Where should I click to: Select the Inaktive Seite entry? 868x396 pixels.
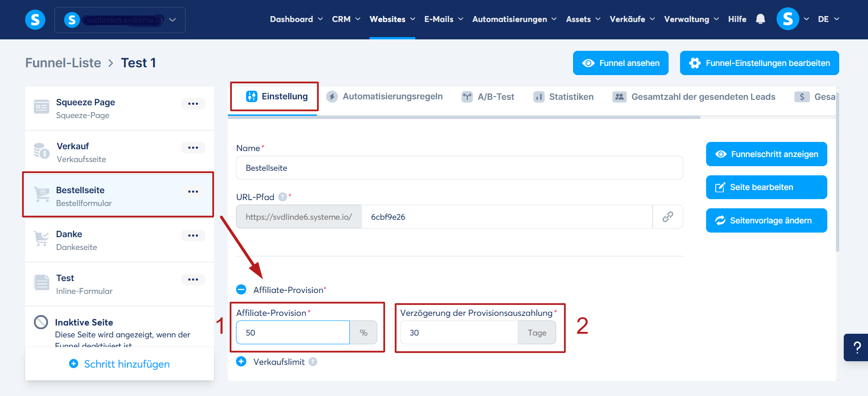click(119, 327)
